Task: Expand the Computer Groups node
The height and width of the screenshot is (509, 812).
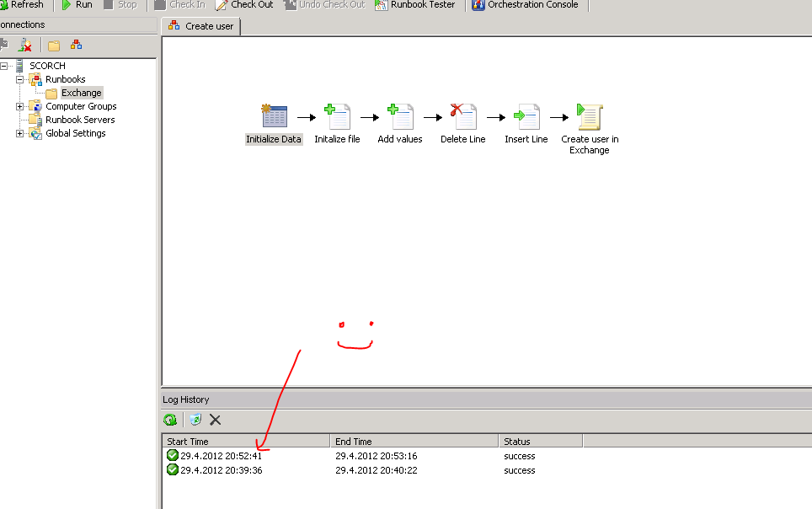Action: (19, 106)
